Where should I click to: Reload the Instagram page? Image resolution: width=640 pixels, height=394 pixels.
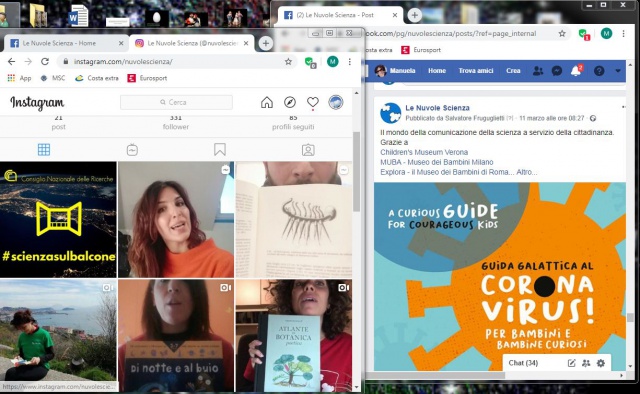click(x=45, y=62)
